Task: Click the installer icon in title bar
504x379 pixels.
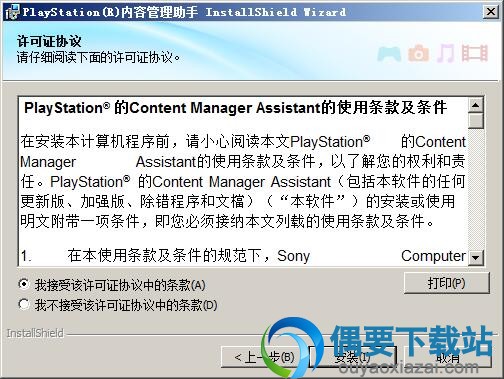Action: pyautogui.click(x=12, y=12)
